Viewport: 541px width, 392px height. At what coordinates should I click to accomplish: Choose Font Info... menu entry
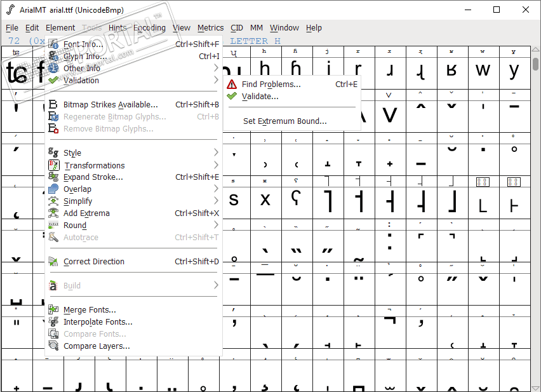point(134,44)
